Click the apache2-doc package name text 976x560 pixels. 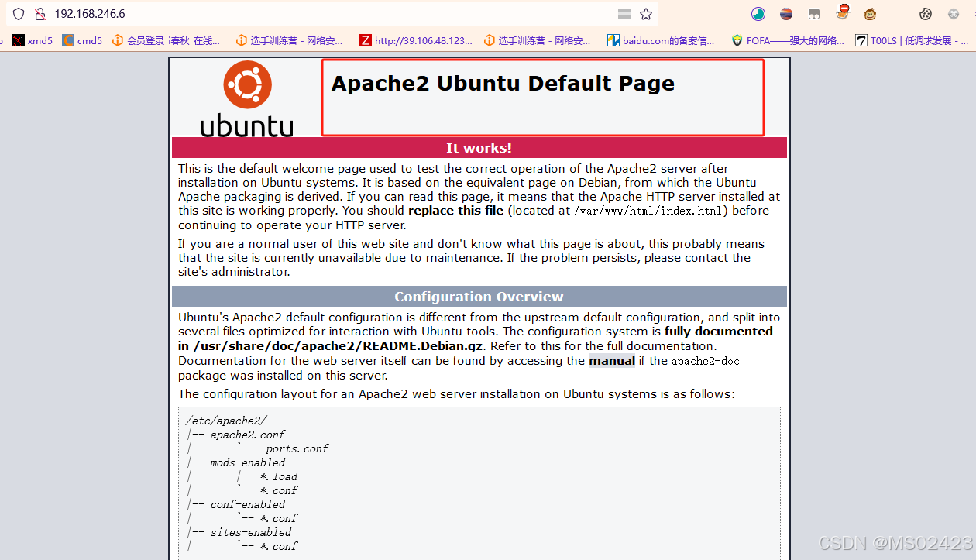(706, 361)
